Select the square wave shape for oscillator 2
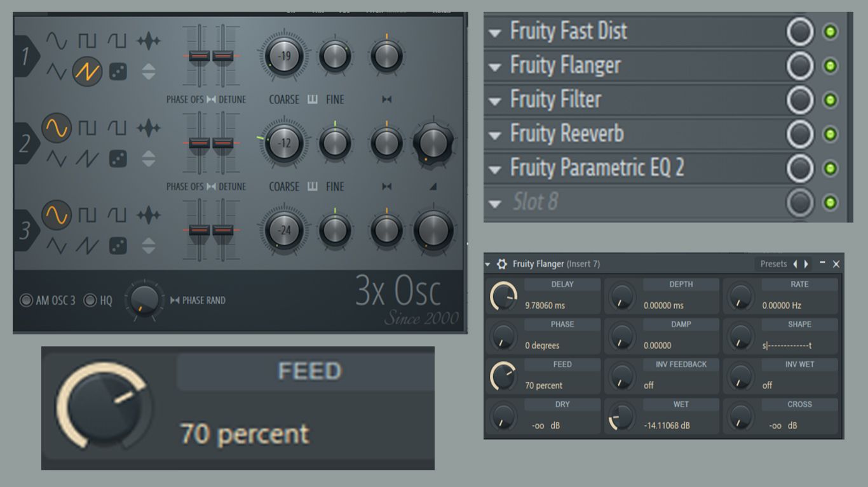Image resolution: width=868 pixels, height=487 pixels. (x=87, y=129)
